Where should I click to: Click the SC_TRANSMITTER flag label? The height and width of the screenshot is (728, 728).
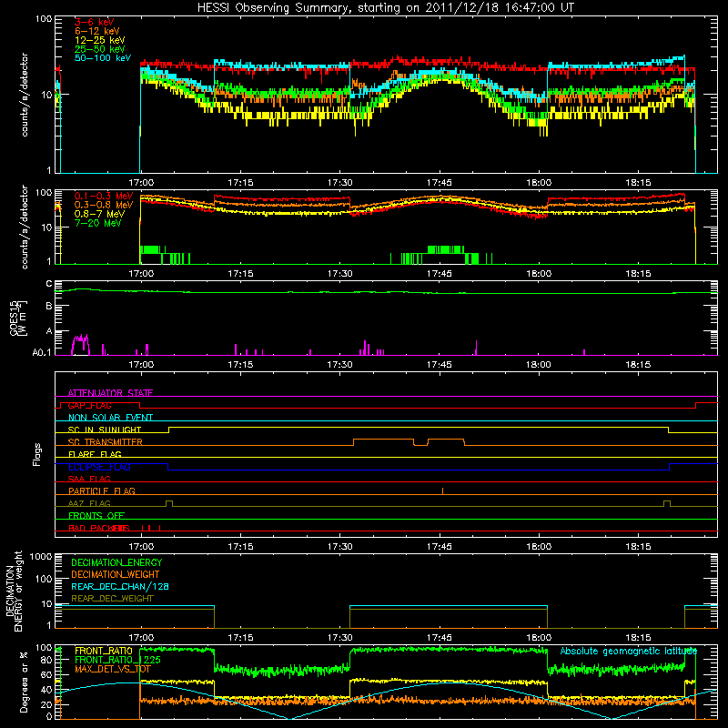106,442
